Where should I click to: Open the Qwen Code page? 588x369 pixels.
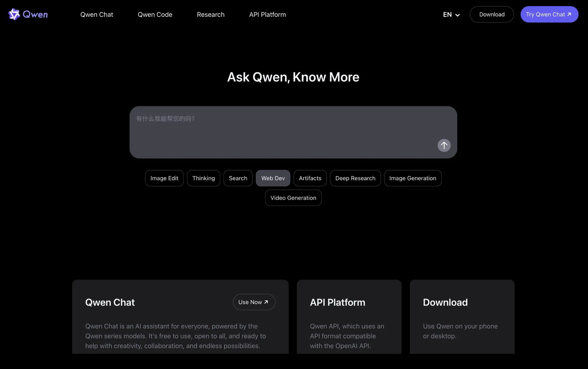[155, 14]
